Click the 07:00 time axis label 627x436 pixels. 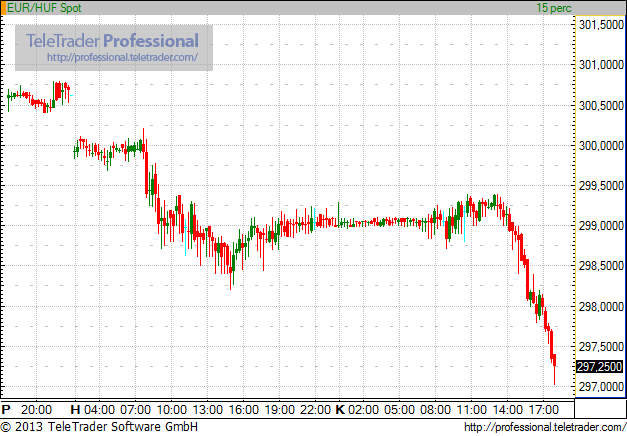135,410
